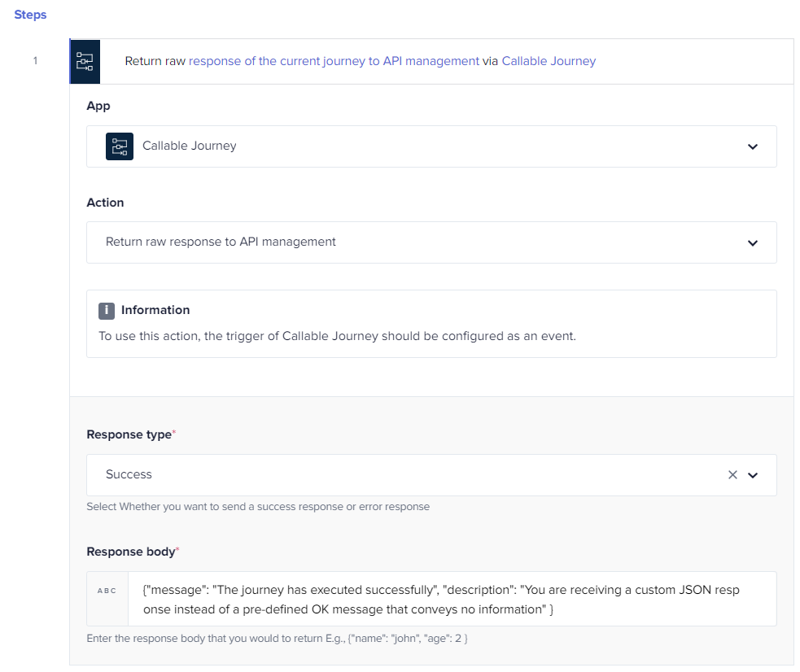
Task: Click the ABC text-type icon in Response body
Action: (107, 591)
